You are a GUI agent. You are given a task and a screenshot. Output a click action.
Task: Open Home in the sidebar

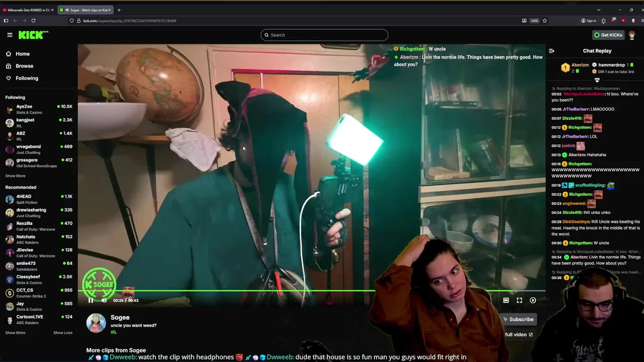[23, 54]
